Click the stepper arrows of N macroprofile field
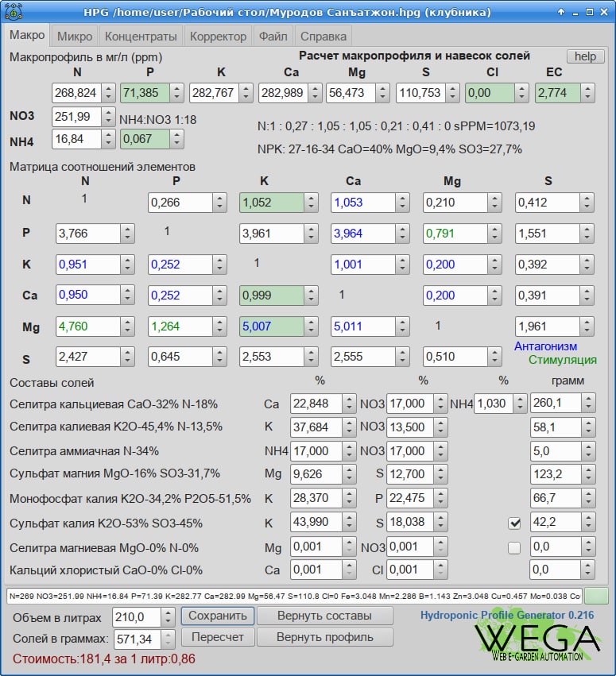Screen dimensions: 616x676 108,93
